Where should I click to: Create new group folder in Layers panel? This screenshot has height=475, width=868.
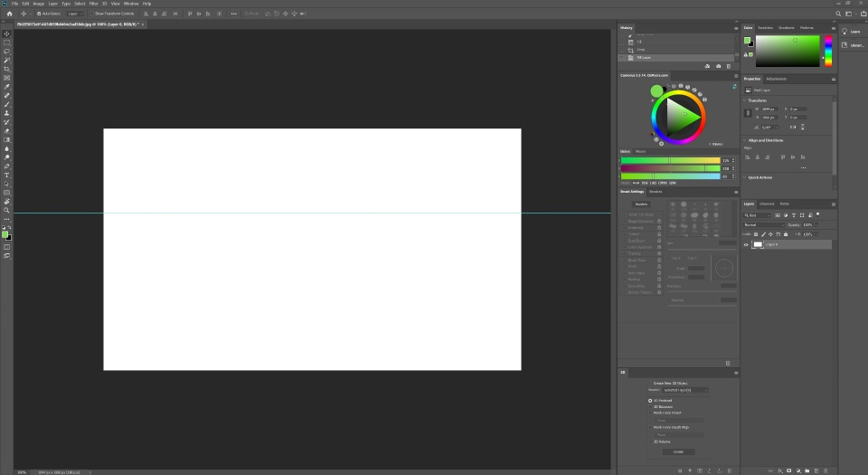(807, 471)
